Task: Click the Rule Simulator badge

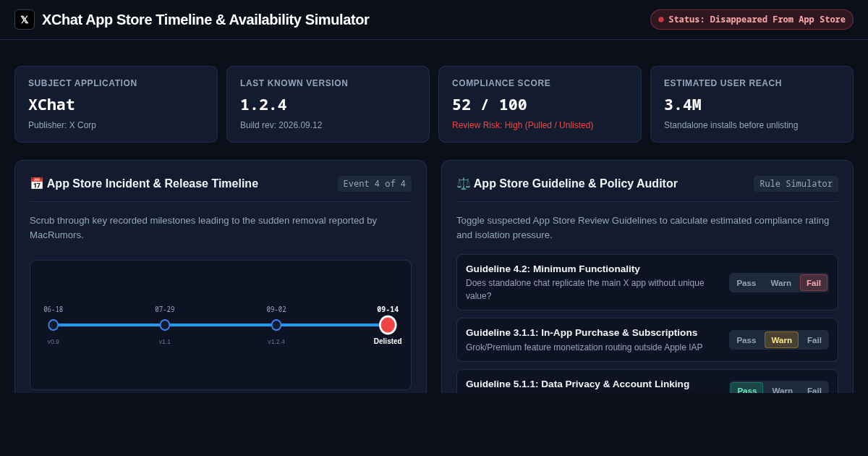Action: tap(796, 184)
